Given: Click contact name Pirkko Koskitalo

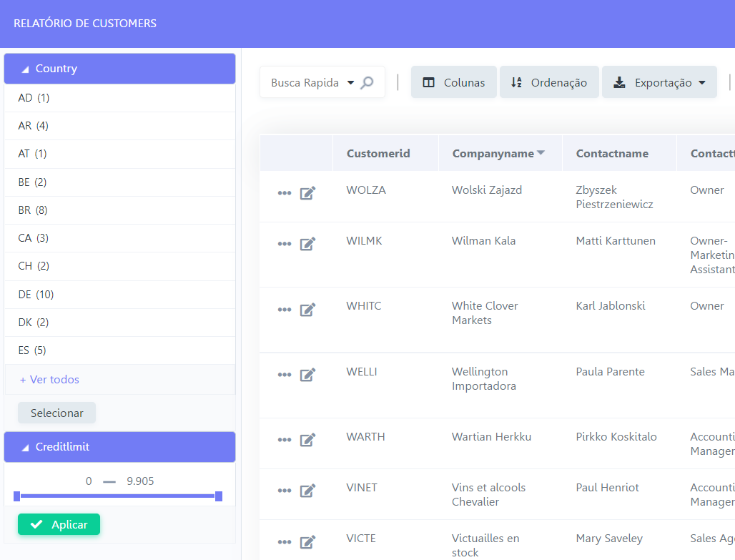Looking at the screenshot, I should pyautogui.click(x=616, y=437).
